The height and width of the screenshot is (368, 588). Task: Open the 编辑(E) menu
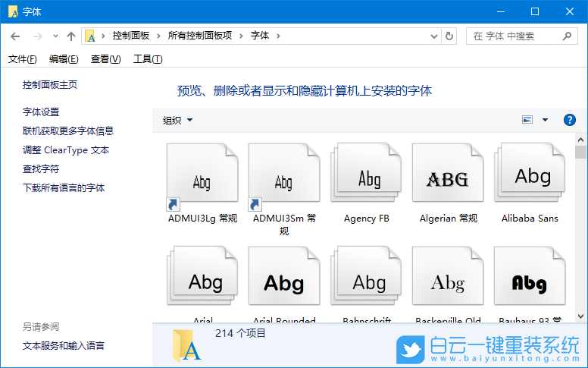click(x=64, y=59)
